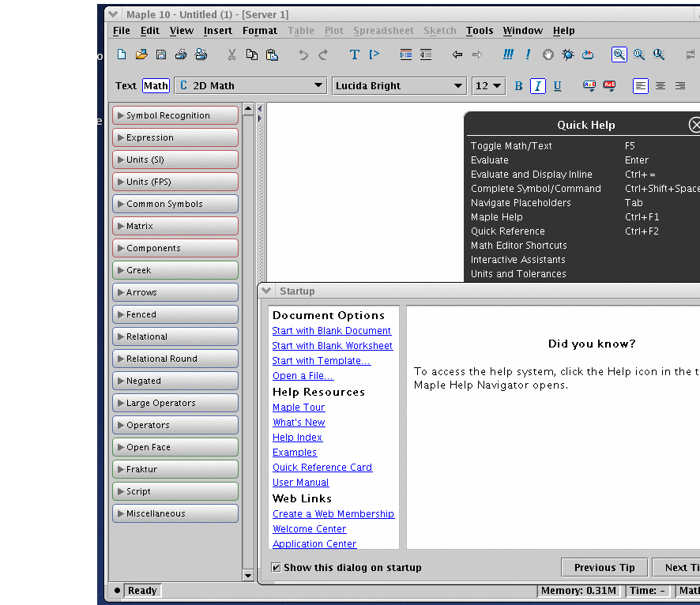Redo action toolbar icon
The image size is (700, 605).
click(x=323, y=54)
